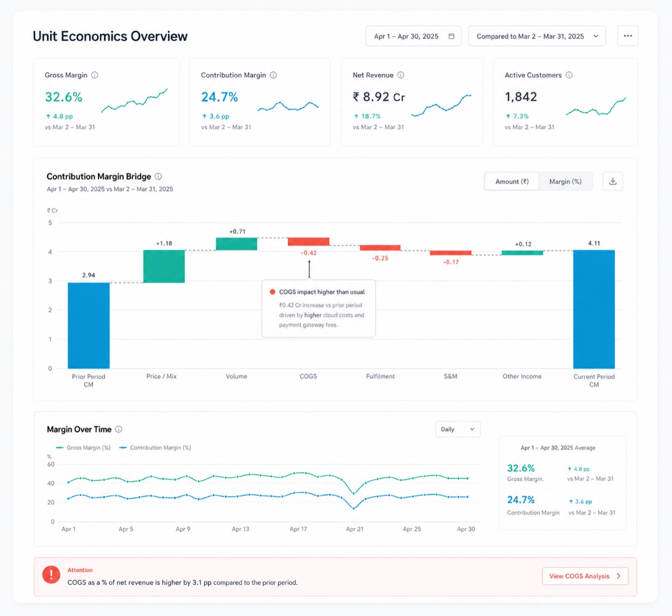
Task: Select the Other Income green bar
Action: coord(522,253)
